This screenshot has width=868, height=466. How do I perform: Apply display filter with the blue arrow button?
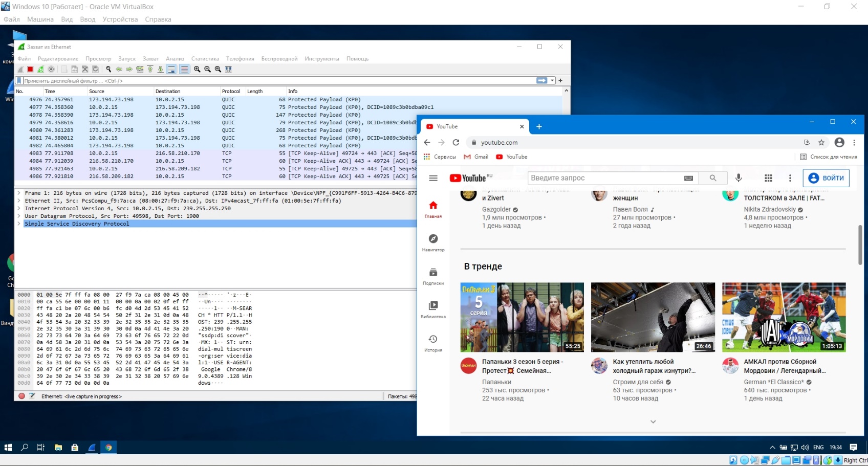[x=541, y=81]
